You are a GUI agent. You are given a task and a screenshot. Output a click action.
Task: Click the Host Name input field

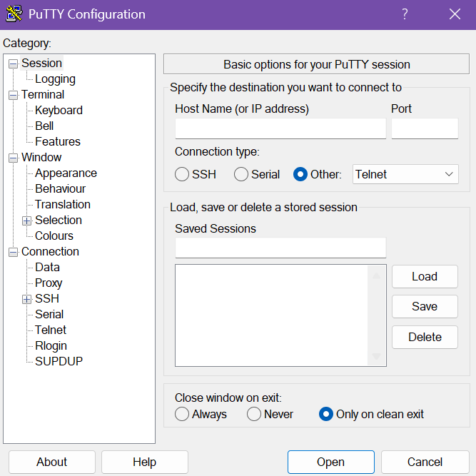(280, 128)
